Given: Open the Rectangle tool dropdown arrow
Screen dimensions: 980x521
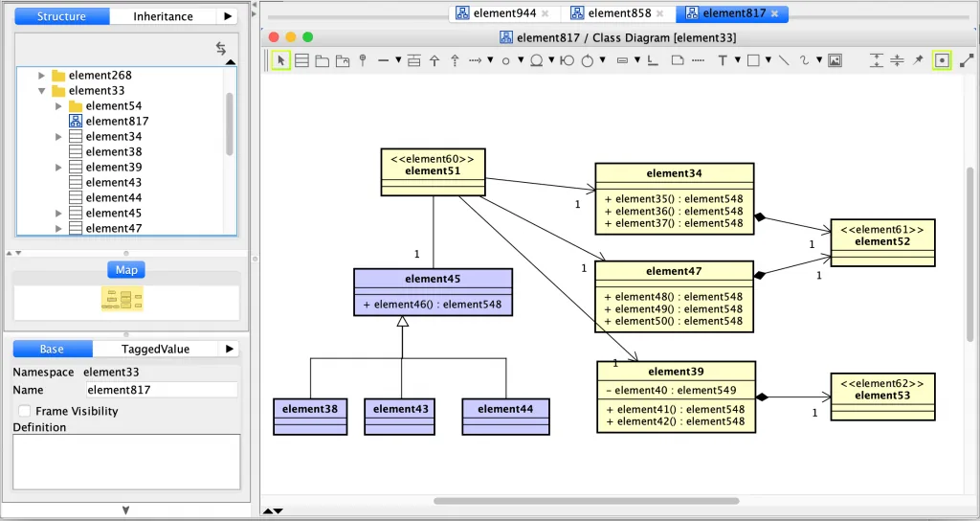Looking at the screenshot, I should pos(768,60).
